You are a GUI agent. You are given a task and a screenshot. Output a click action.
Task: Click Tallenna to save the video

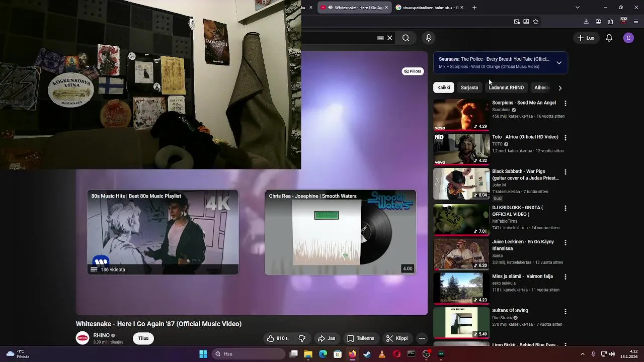[x=361, y=338]
